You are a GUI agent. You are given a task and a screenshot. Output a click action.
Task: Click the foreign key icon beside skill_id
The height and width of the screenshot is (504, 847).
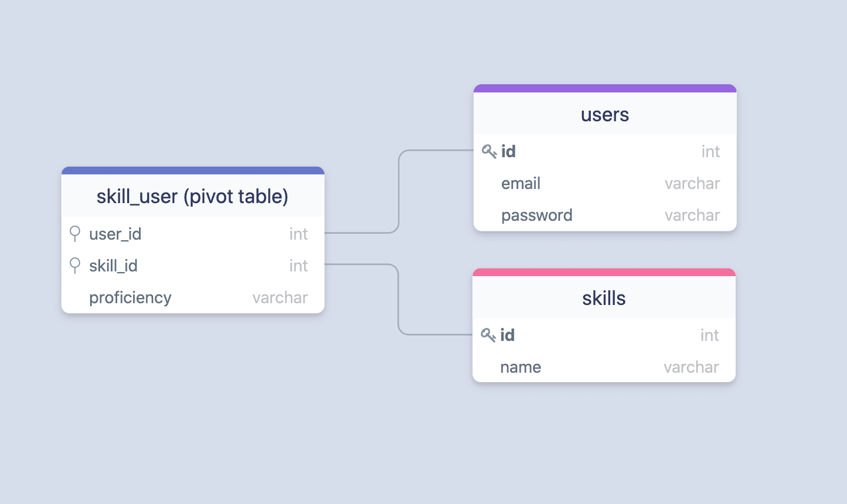coord(75,266)
